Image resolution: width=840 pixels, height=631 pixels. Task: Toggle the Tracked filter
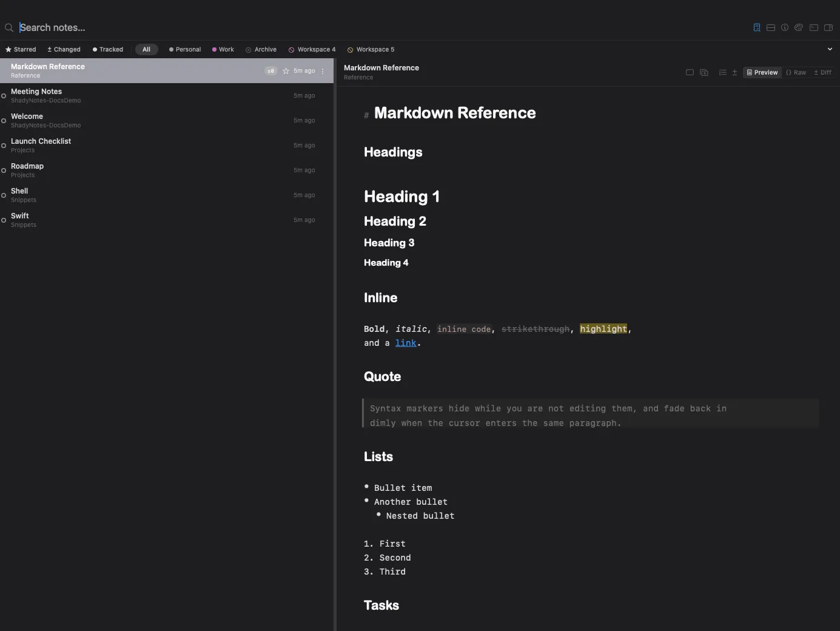tap(108, 50)
